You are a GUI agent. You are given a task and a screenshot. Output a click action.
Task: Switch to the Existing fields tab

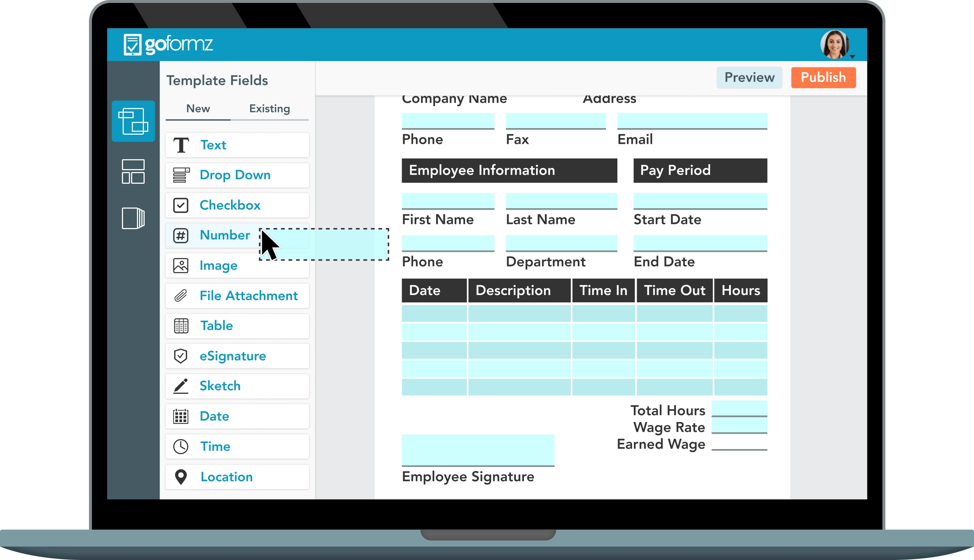click(x=269, y=109)
